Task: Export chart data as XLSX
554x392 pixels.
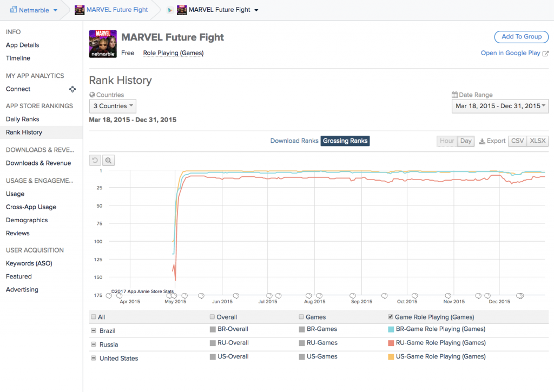Action: click(537, 141)
